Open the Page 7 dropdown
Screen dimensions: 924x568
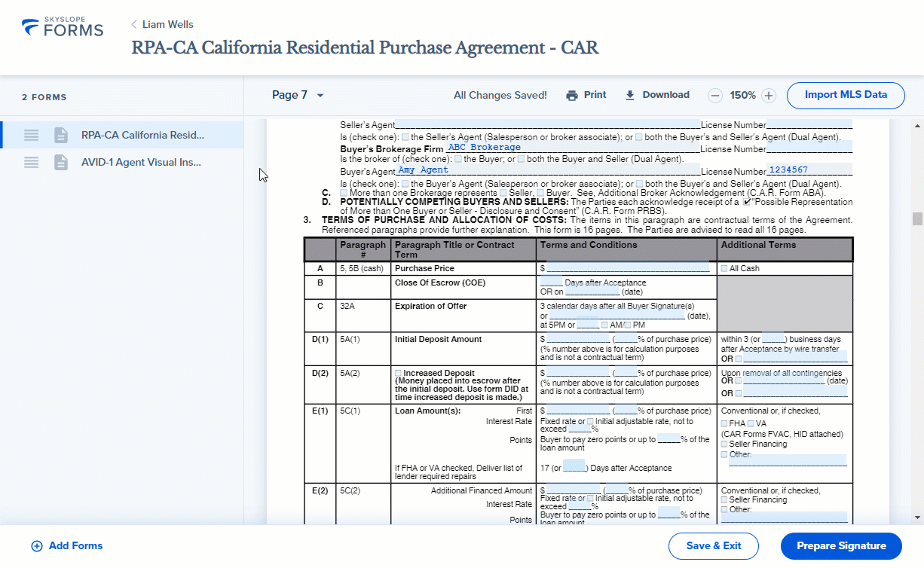298,95
